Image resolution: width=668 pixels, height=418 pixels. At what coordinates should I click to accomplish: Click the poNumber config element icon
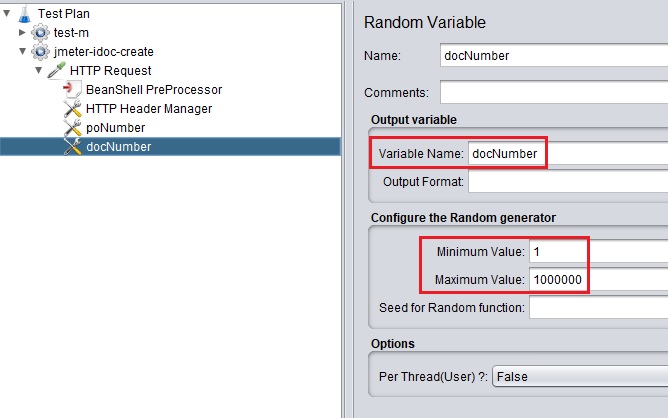coord(72,127)
